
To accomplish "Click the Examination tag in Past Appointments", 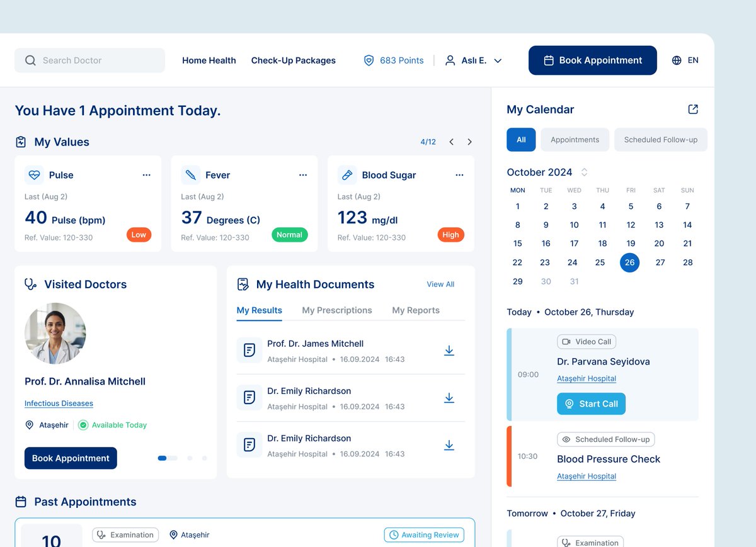I will 125,535.
